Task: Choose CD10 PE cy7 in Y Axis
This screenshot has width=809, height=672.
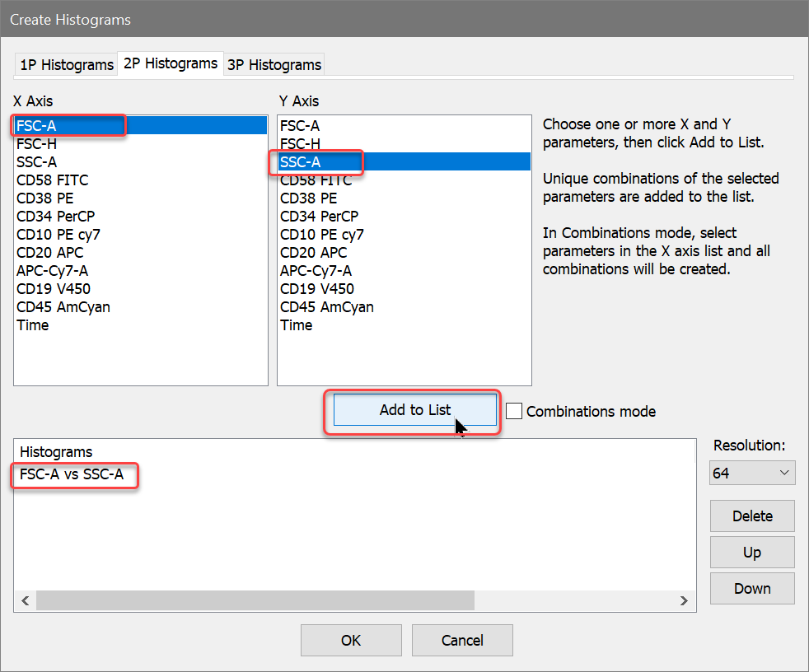Action: coord(321,235)
